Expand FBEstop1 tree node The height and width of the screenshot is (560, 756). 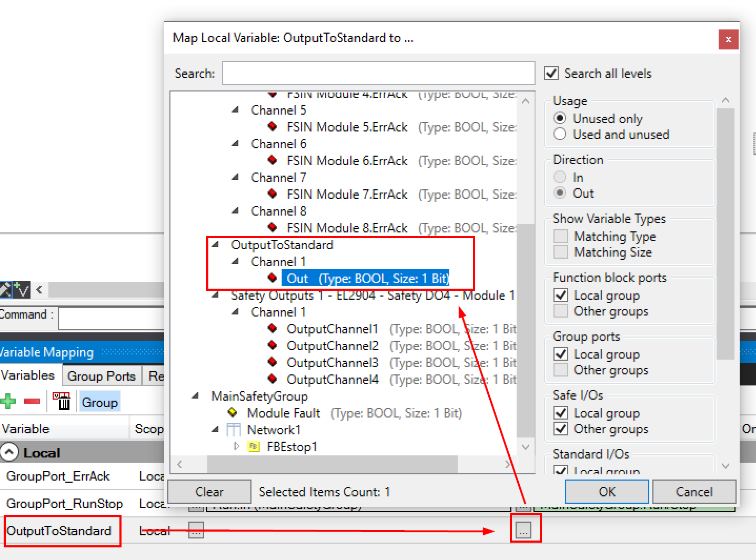tap(236, 446)
